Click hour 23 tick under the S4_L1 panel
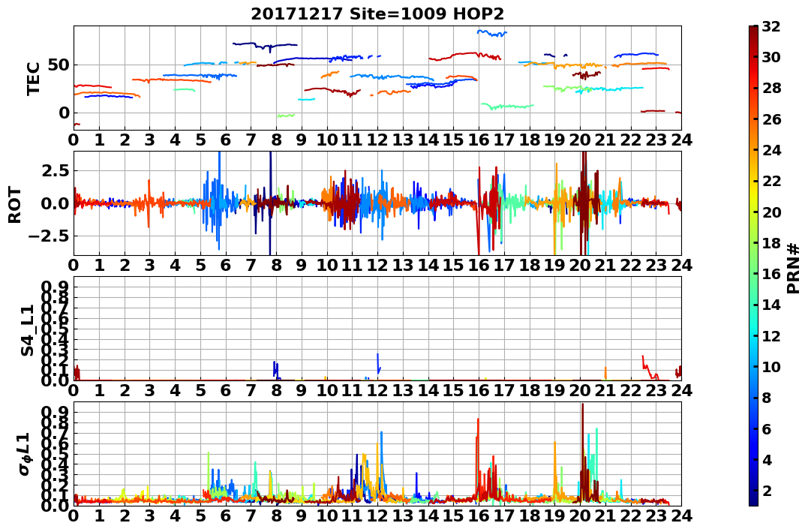This screenshot has height=532, width=808. coord(656,390)
